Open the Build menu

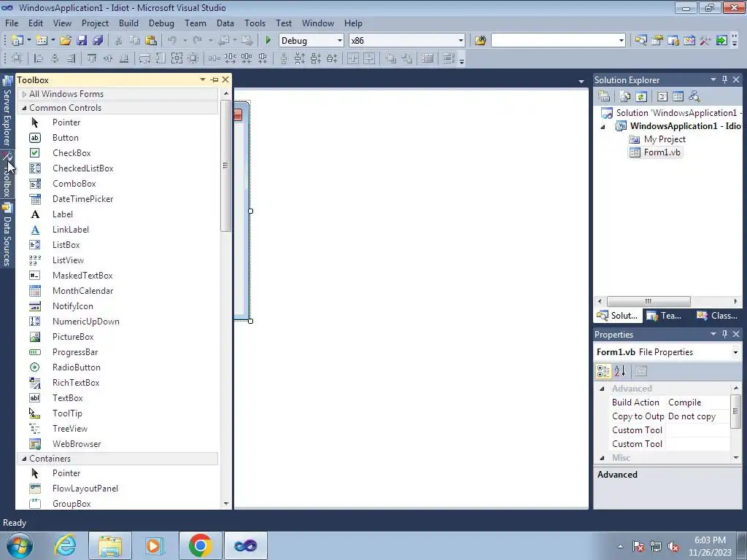coord(128,23)
